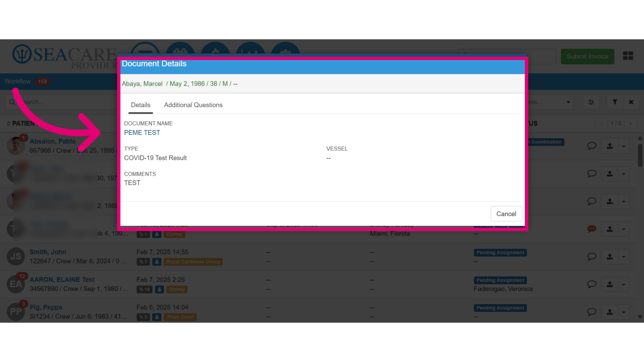Click the Cancel button in Document Details
Screen dimensions: 644x362
(x=506, y=214)
